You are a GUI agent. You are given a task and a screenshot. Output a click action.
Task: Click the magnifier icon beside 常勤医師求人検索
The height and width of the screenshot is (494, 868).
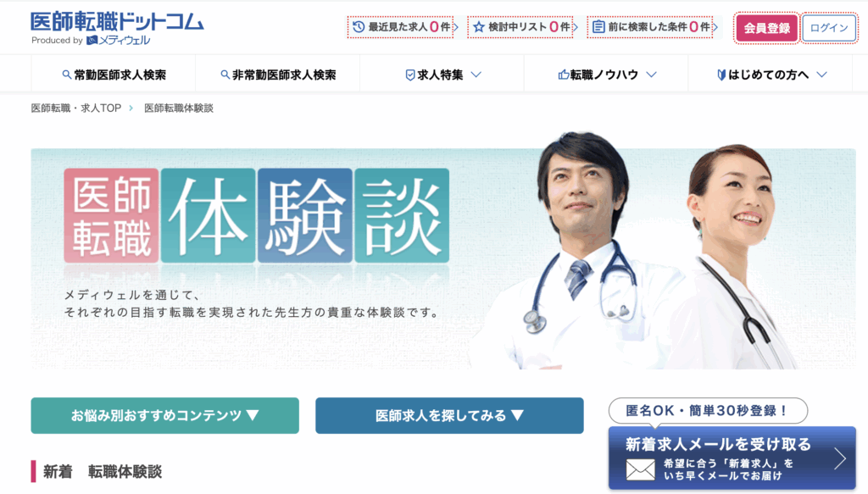66,75
